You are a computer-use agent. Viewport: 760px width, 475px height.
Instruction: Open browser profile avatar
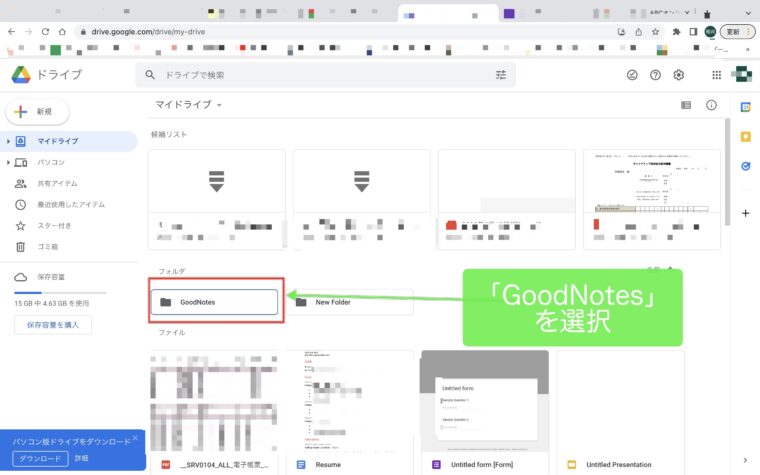[710, 32]
